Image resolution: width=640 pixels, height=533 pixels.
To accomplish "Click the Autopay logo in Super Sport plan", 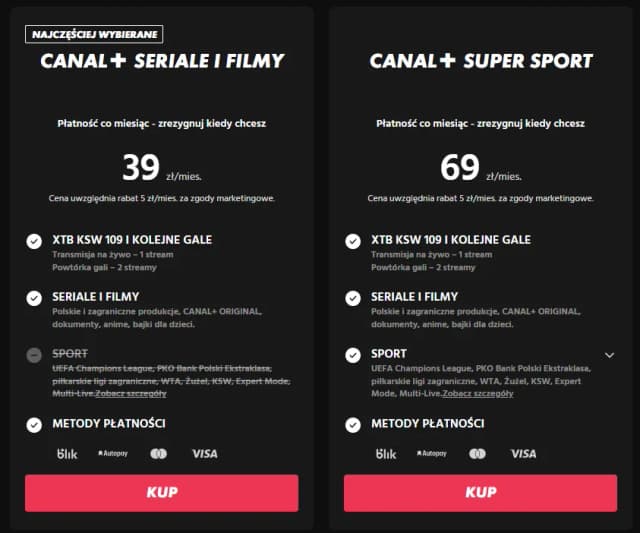I will click(x=431, y=454).
